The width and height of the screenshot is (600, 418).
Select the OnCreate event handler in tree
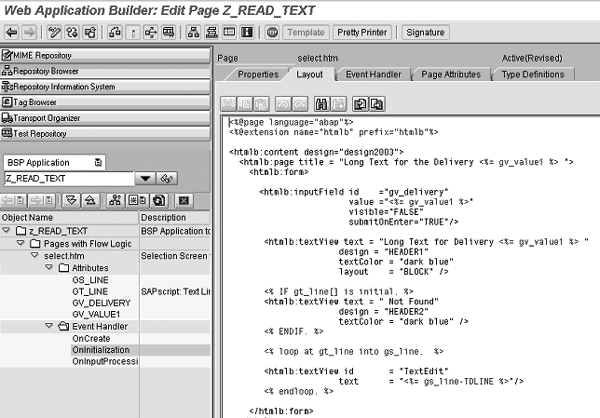pyautogui.click(x=90, y=338)
